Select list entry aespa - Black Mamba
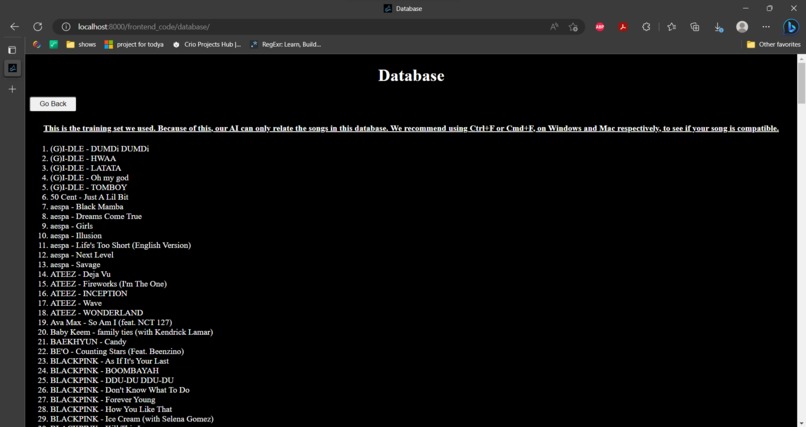 coord(86,207)
